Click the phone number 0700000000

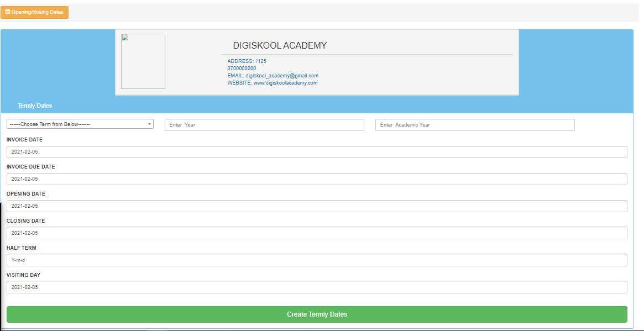pos(242,69)
